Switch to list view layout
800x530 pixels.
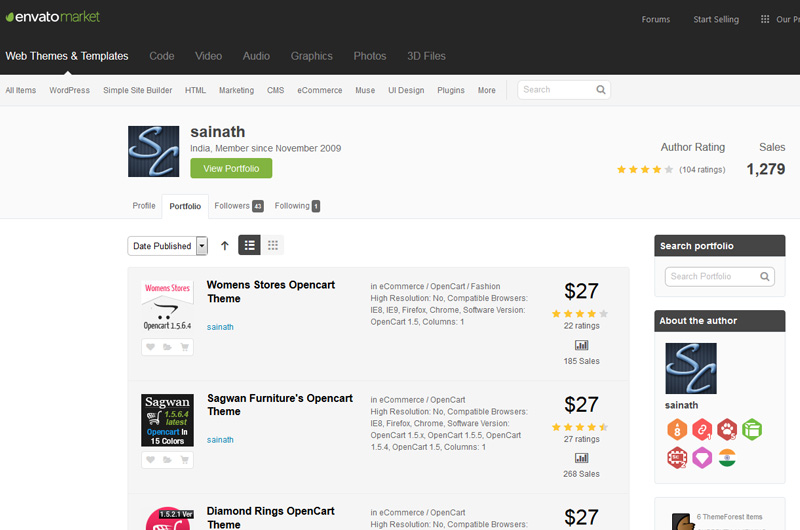click(x=249, y=245)
